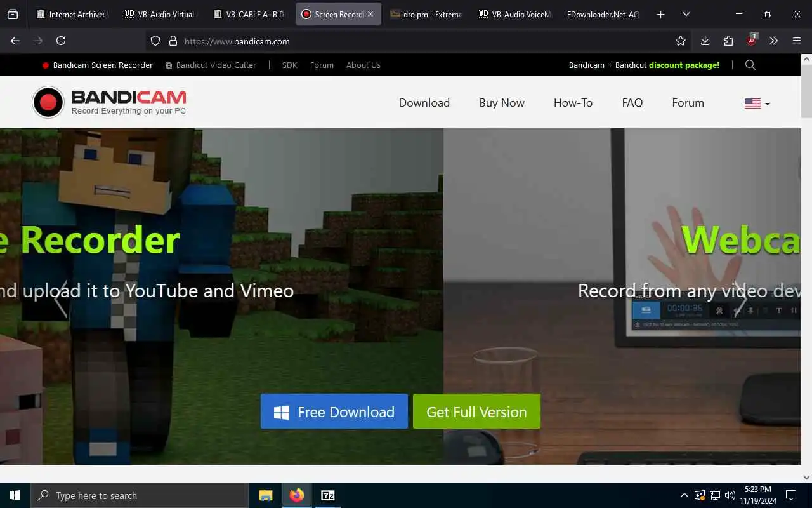Open a new browser tab
The width and height of the screenshot is (812, 508).
pos(661,14)
